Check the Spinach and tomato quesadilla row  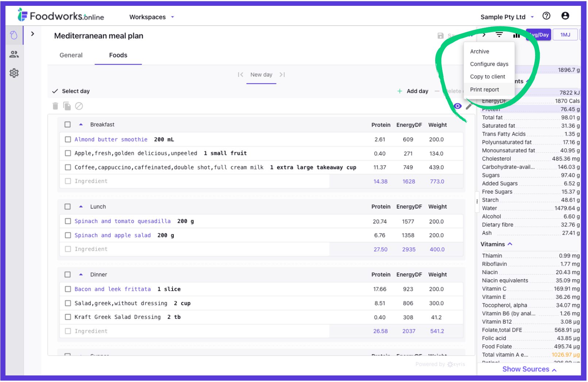(x=67, y=221)
